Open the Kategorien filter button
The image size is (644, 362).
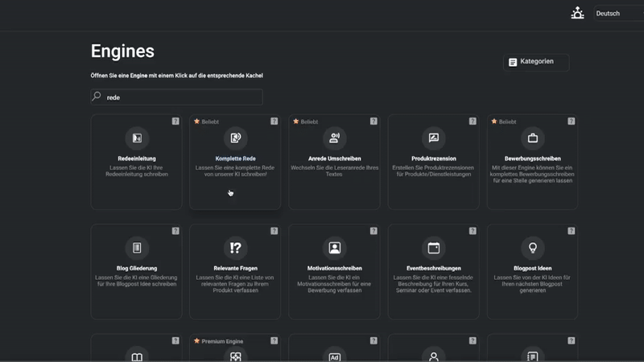coord(536,62)
